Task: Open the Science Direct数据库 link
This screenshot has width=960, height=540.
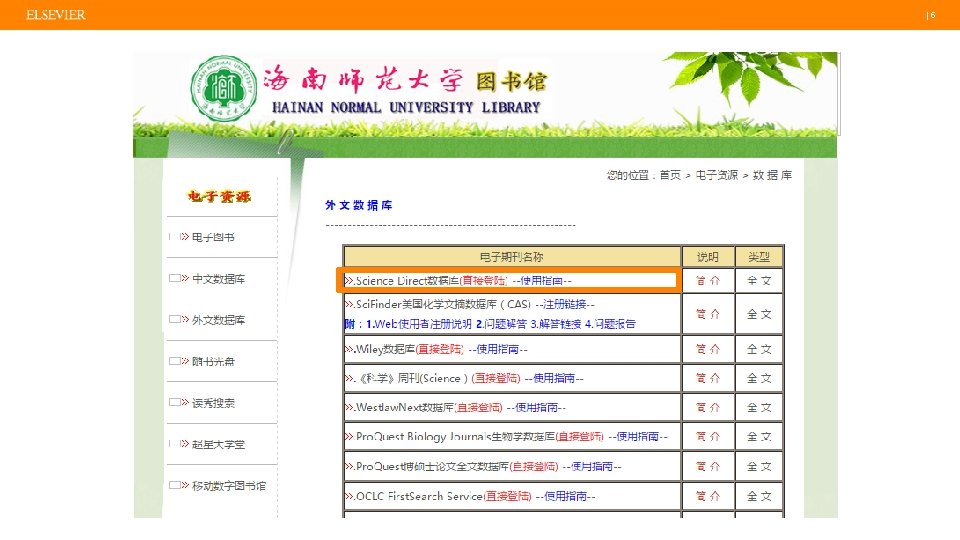Action: pyautogui.click(x=407, y=280)
